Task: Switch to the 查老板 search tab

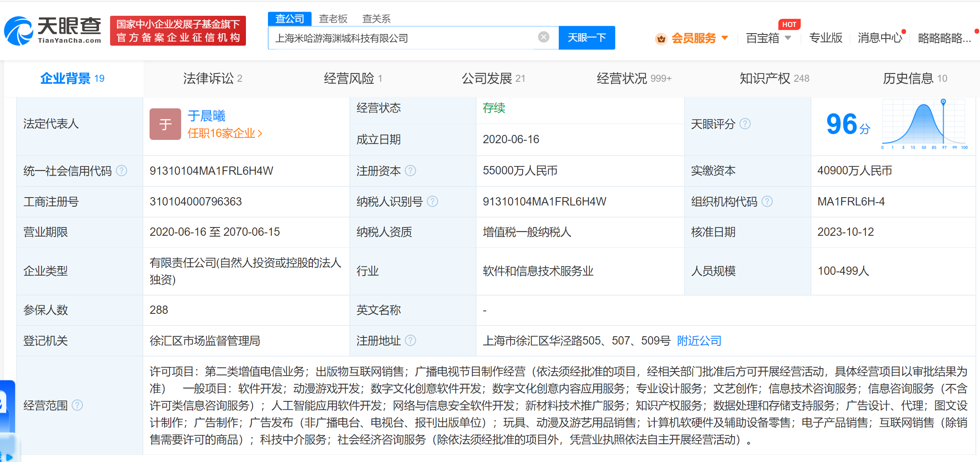Action: (x=333, y=19)
